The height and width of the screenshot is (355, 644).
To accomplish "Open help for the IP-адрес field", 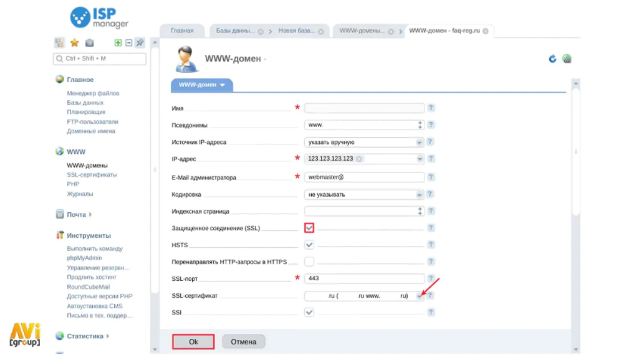I will [431, 158].
